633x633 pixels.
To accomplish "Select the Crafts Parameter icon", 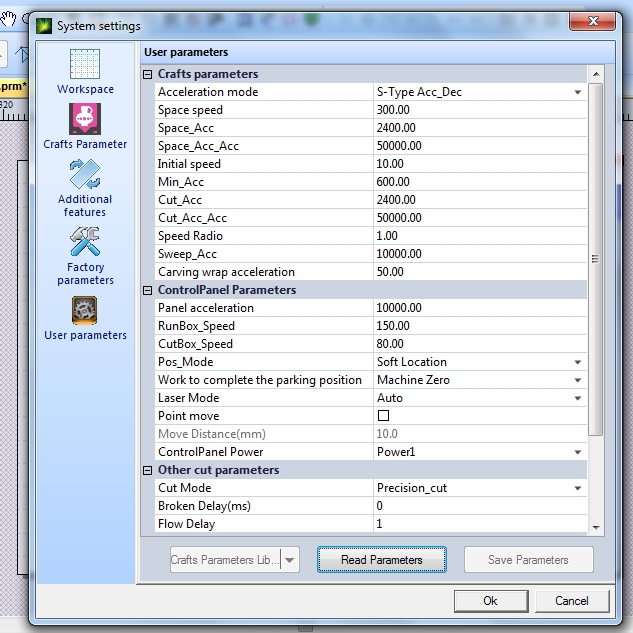I will (x=85, y=119).
